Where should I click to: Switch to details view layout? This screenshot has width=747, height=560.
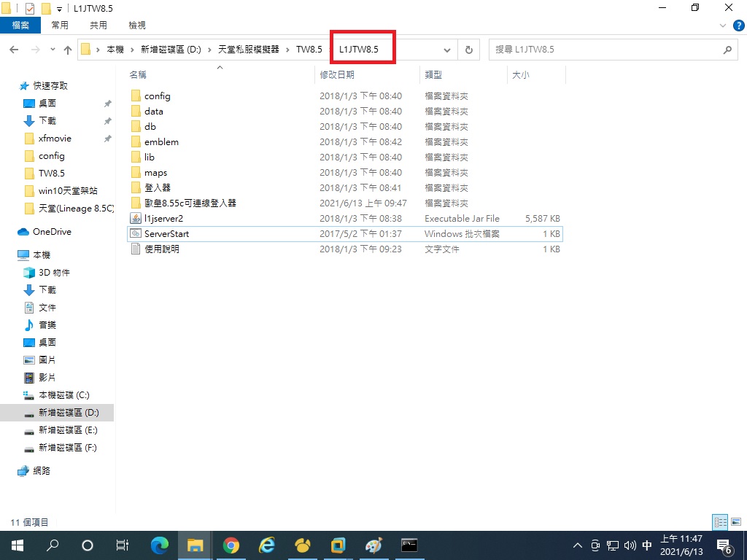[x=720, y=522]
